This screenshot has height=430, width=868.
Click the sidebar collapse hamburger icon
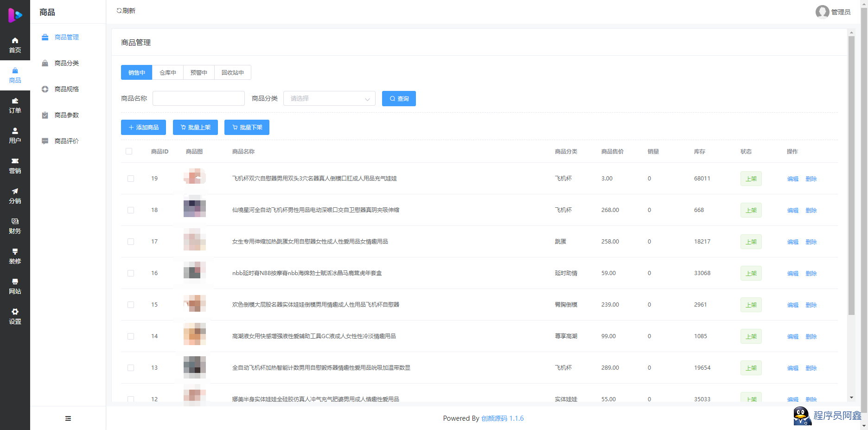tap(68, 418)
